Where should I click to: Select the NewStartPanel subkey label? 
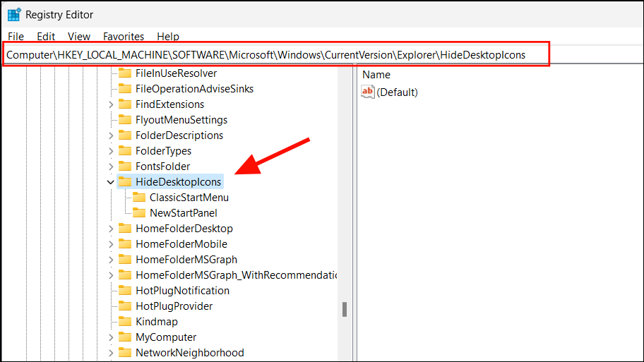(x=183, y=213)
